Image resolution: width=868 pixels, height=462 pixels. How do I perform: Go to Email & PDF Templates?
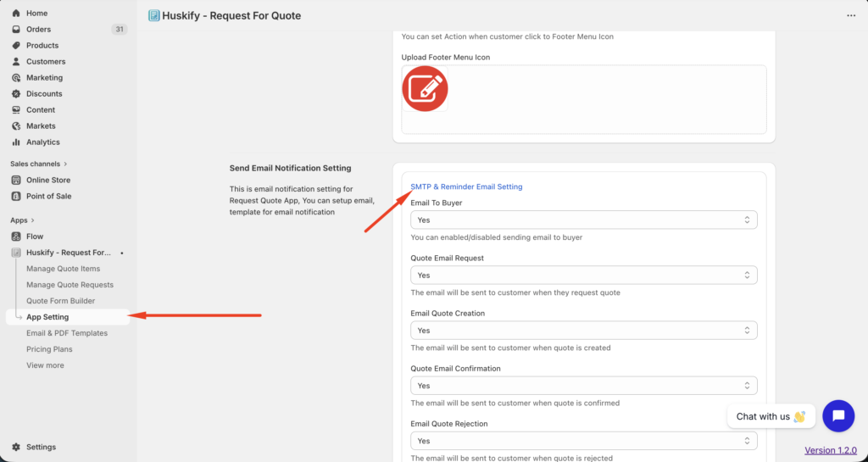(x=67, y=333)
